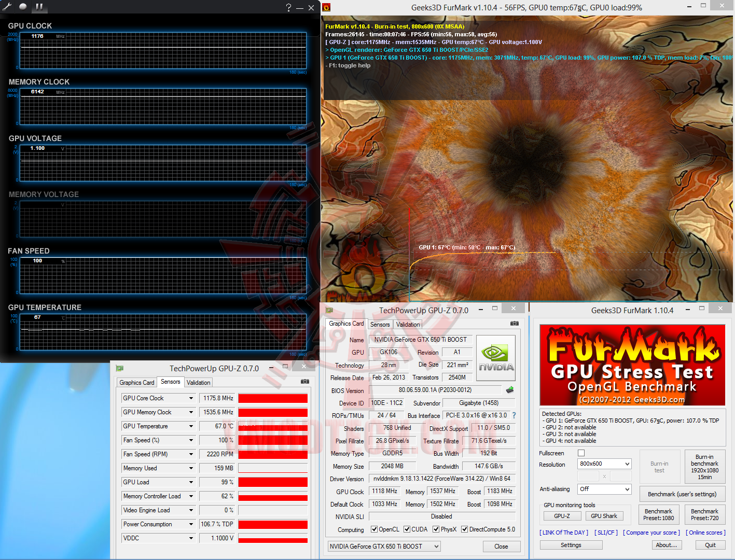Select the Sensors tab in the left GPU-Z window
The image size is (735, 560).
click(171, 382)
